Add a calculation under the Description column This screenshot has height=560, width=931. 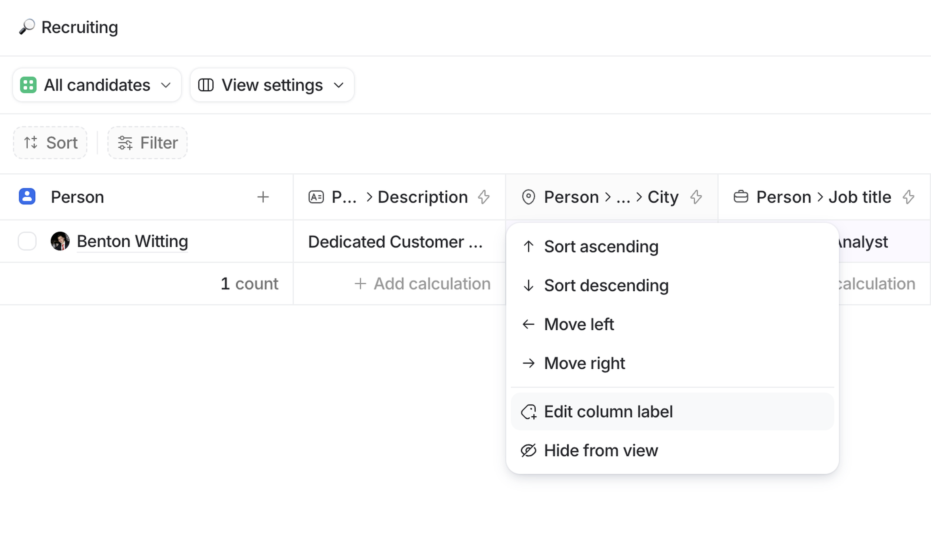(x=422, y=284)
